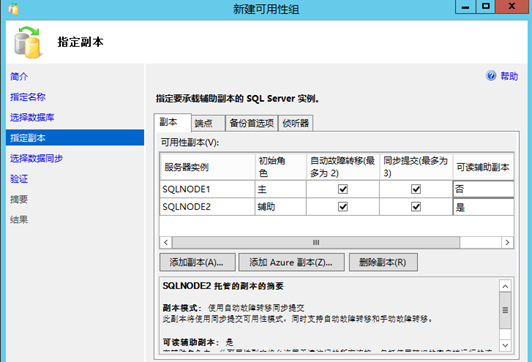This screenshot has width=532, height=362.
Task: Click the 删除副本(R) button
Action: point(383,262)
